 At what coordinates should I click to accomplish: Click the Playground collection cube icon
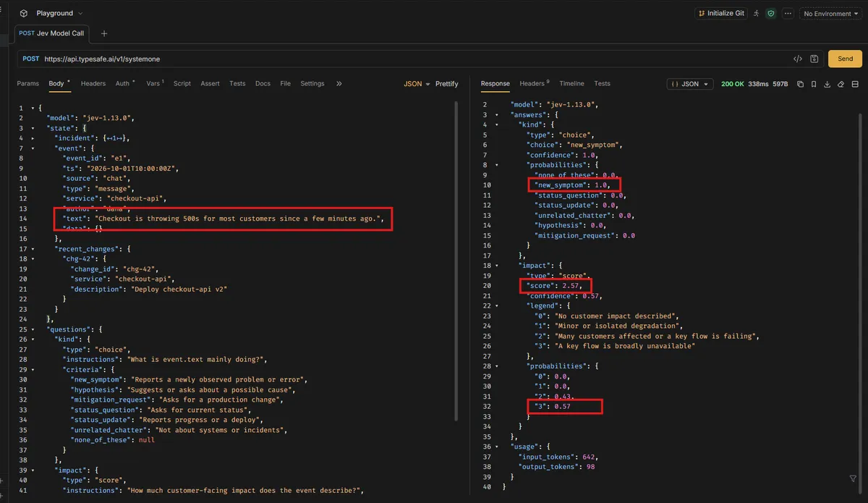pyautogui.click(x=24, y=13)
